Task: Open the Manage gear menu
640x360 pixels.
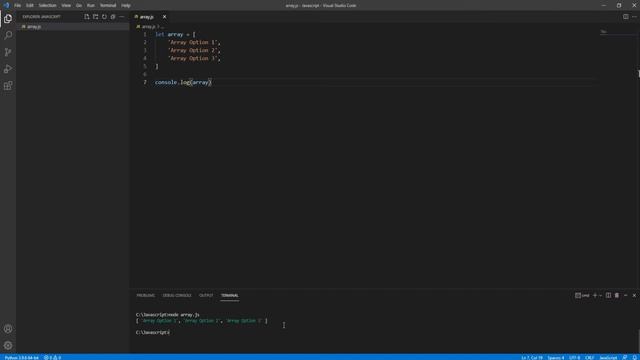Action: (8, 345)
